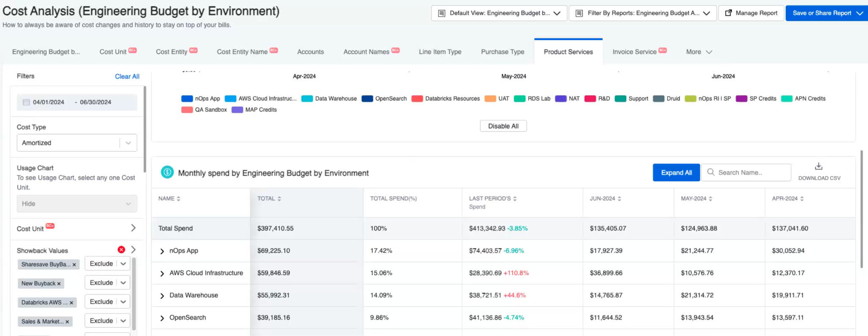Remove the Sharesave BuyBa... filter chip
Image resolution: width=868 pixels, height=336 pixels.
click(x=74, y=265)
